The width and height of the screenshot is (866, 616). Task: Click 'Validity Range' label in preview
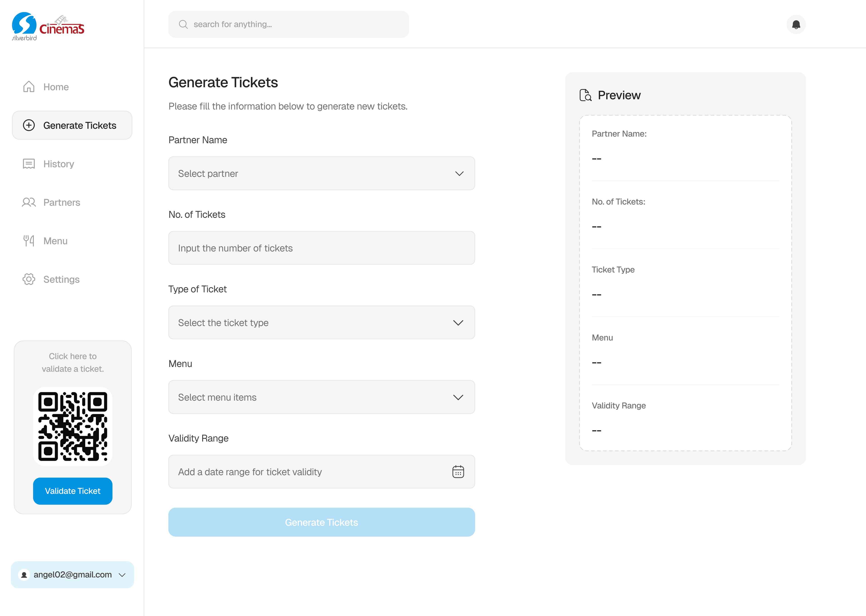(618, 406)
